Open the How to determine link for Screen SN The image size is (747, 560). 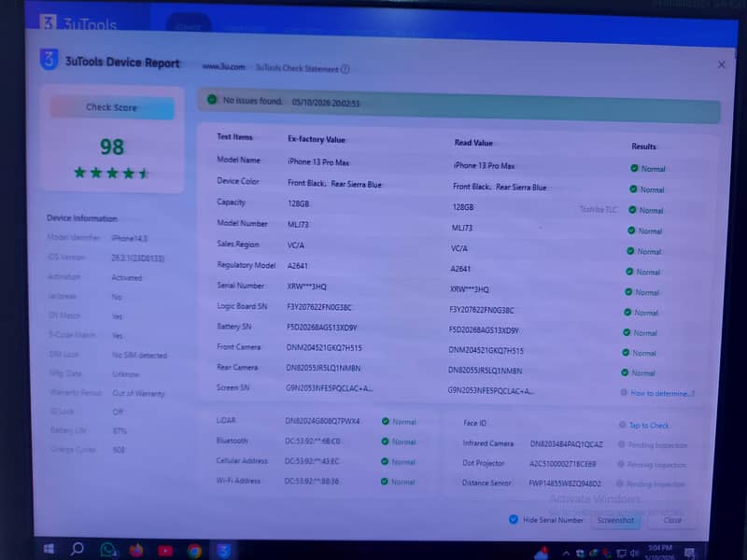coord(662,393)
